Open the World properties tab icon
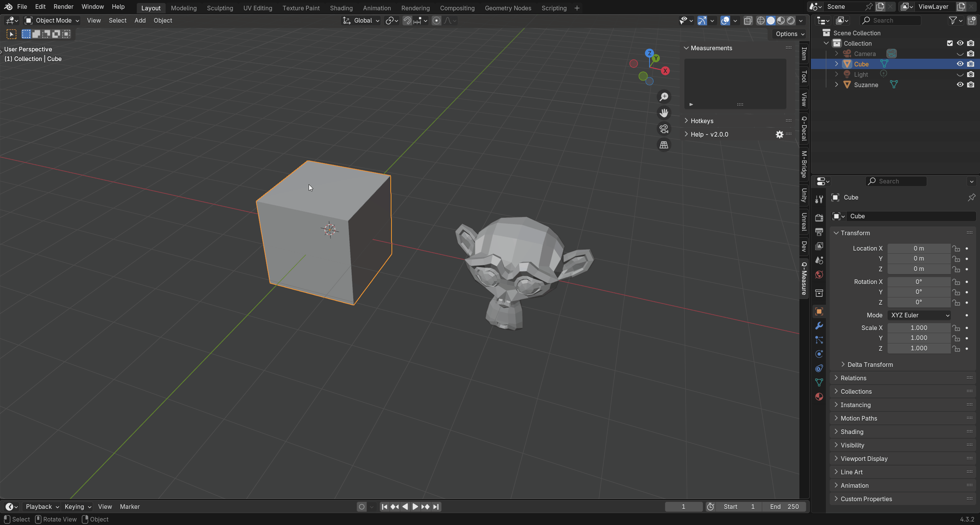Image resolution: width=980 pixels, height=525 pixels. click(x=819, y=274)
